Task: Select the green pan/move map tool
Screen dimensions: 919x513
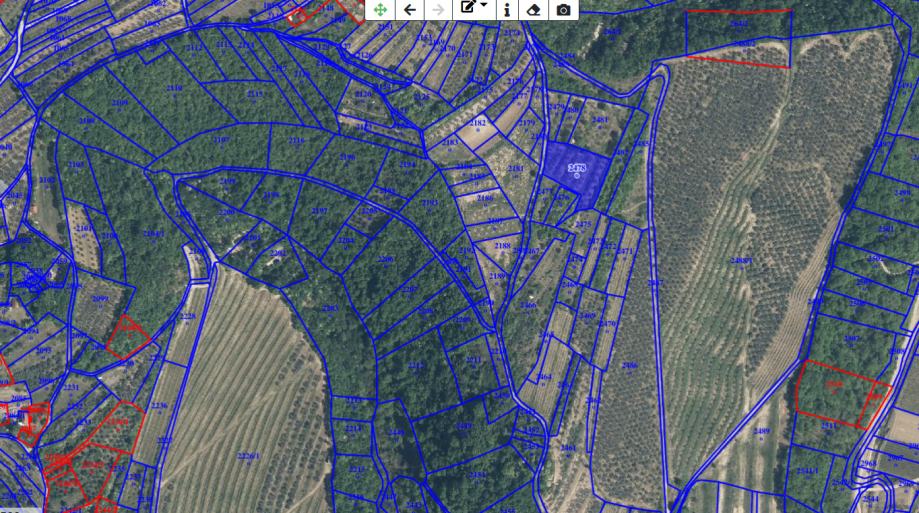Action: (x=380, y=10)
